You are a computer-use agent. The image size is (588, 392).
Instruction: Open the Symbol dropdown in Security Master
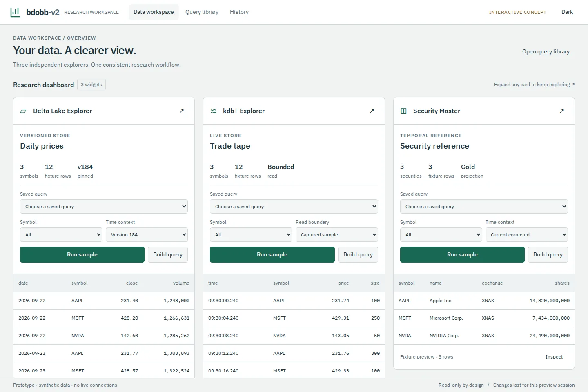(441, 235)
